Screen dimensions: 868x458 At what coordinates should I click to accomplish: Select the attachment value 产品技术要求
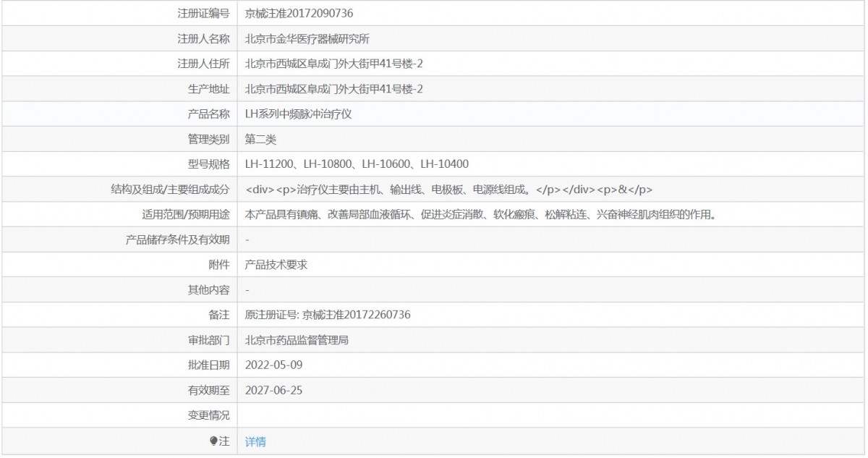276,265
